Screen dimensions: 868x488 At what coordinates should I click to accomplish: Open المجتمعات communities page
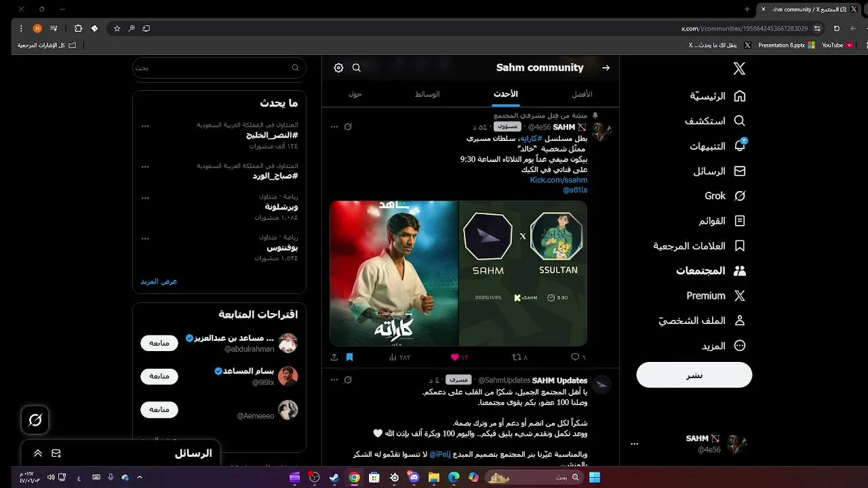[711, 270]
